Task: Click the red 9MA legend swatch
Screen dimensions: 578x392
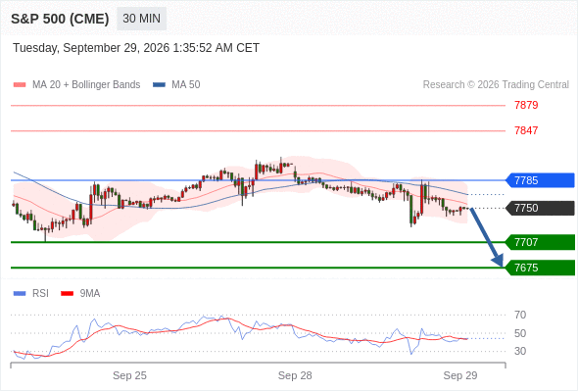Action: 67,294
